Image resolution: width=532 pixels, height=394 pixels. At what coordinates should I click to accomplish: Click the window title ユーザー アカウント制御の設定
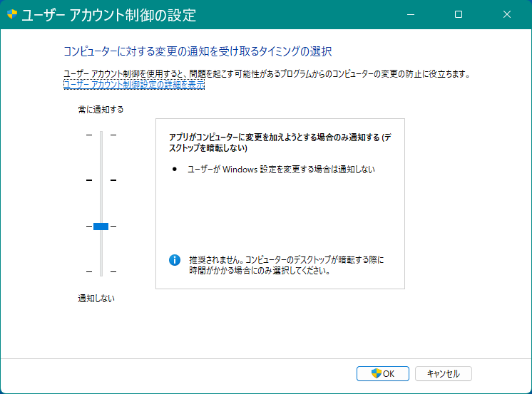109,15
